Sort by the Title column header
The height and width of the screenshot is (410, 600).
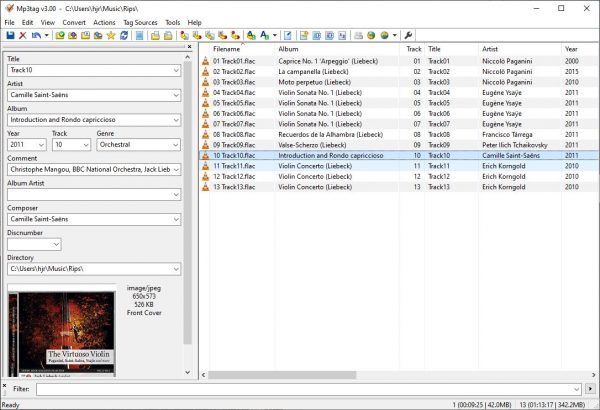click(x=452, y=49)
